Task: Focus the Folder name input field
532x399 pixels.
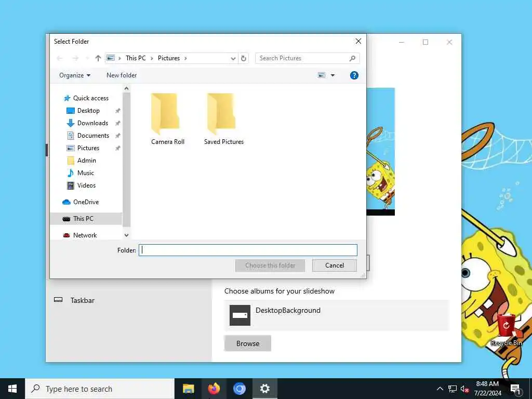Action: coord(248,250)
